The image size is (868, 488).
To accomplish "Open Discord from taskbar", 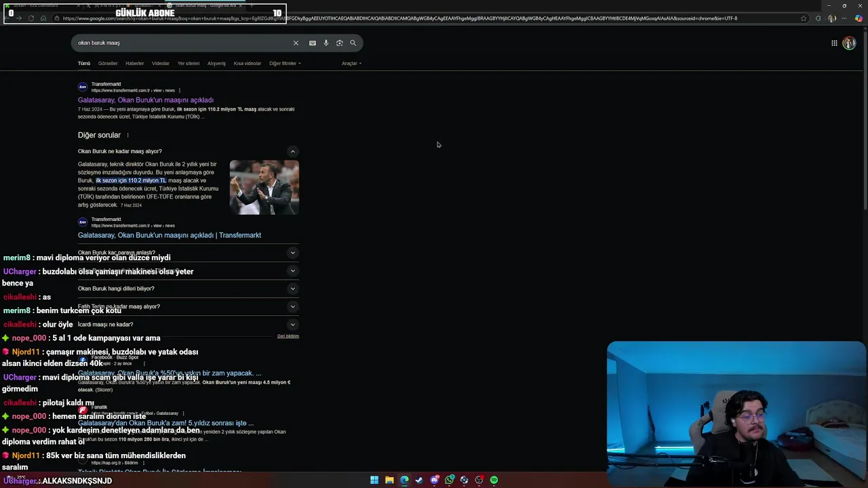I will (435, 480).
